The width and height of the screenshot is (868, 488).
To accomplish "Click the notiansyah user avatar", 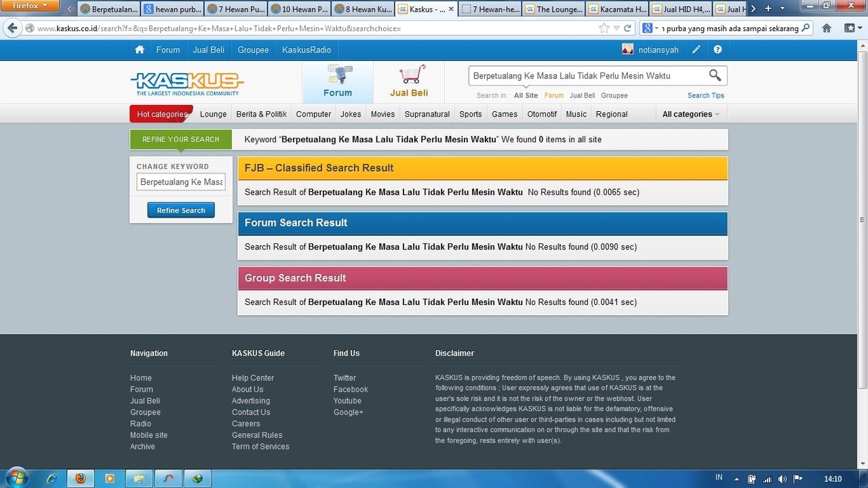I will pos(628,49).
